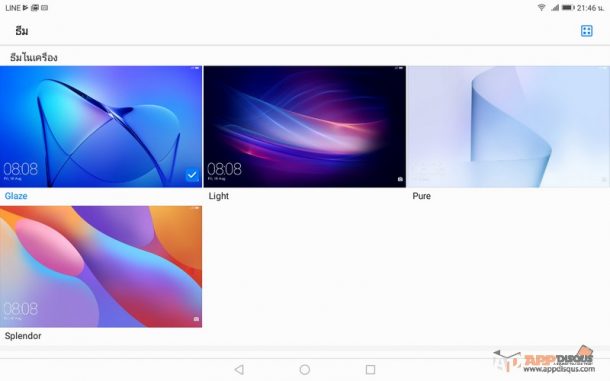Tap the ธีม page title

pos(22,31)
